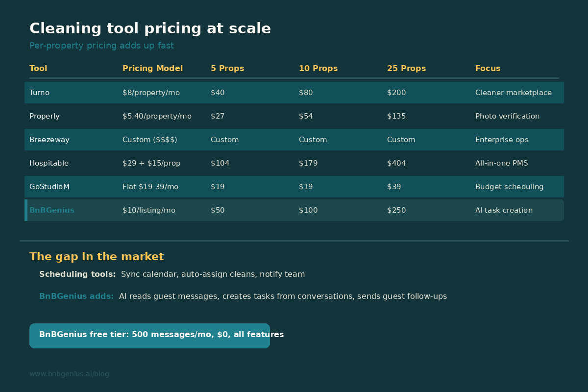Click Turno's $200 price cell
Screen dimensions: 588x392
click(396, 93)
